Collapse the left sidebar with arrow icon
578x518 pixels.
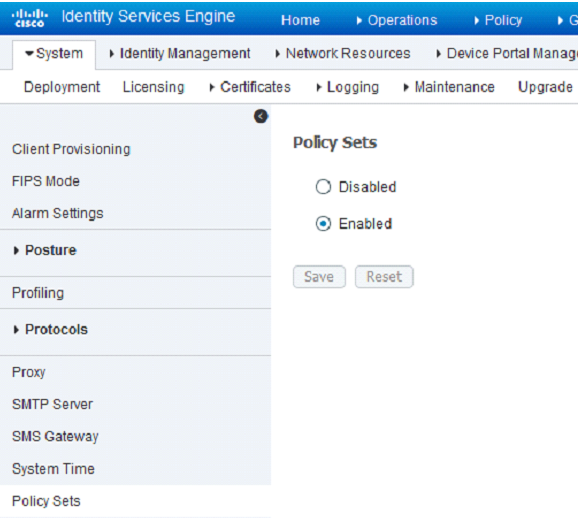click(x=261, y=117)
